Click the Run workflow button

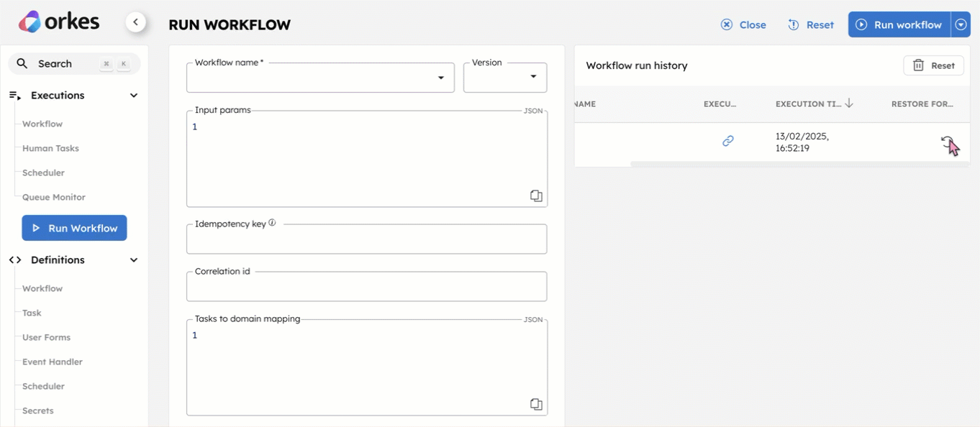tap(899, 24)
